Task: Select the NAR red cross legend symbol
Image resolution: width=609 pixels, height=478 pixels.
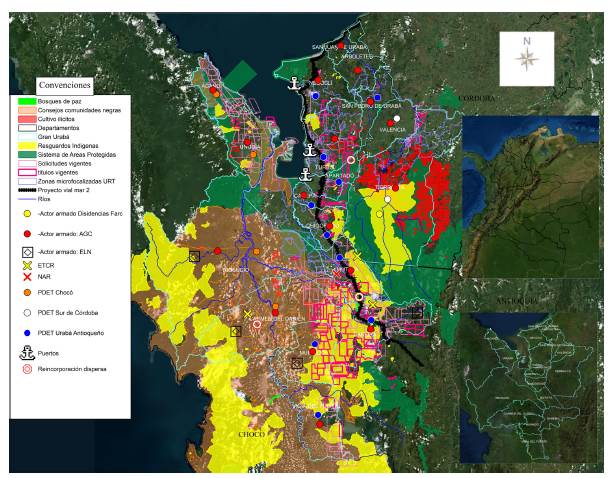Action: click(27, 276)
